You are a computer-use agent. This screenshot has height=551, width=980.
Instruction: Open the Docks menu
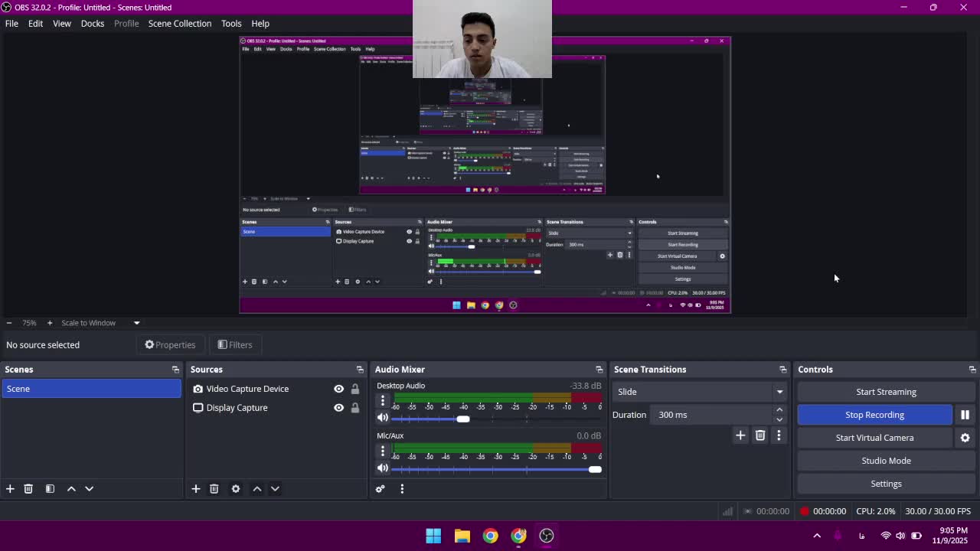pos(92,24)
